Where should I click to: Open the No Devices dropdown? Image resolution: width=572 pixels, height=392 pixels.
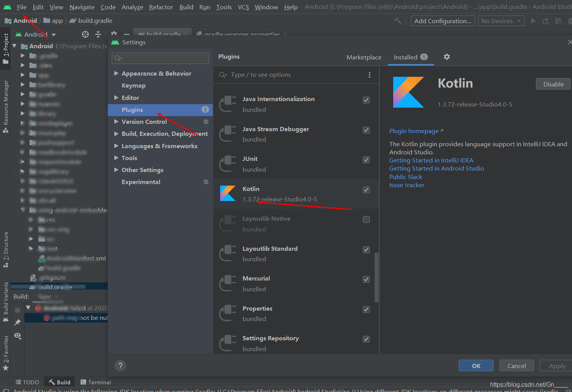click(x=501, y=21)
